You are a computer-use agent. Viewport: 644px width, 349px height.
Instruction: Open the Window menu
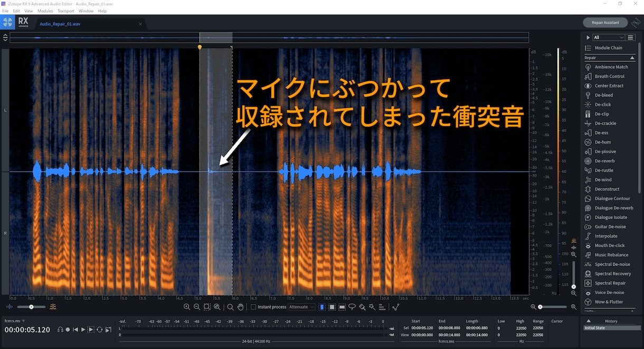[x=86, y=11]
